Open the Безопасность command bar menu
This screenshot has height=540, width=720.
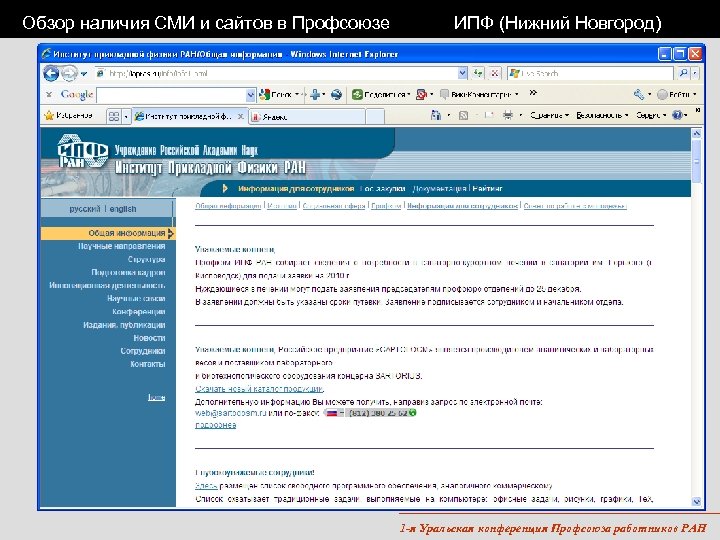tap(602, 115)
